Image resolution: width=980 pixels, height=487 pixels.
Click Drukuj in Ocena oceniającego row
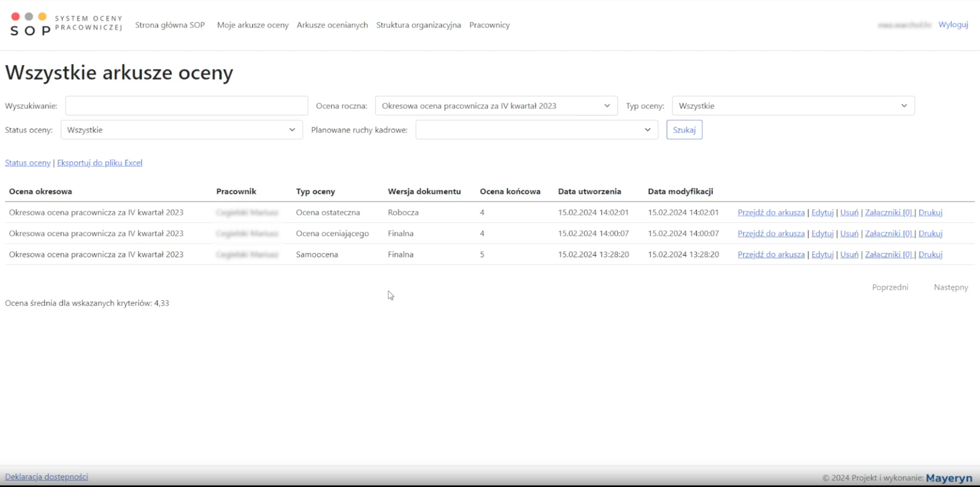coord(930,233)
